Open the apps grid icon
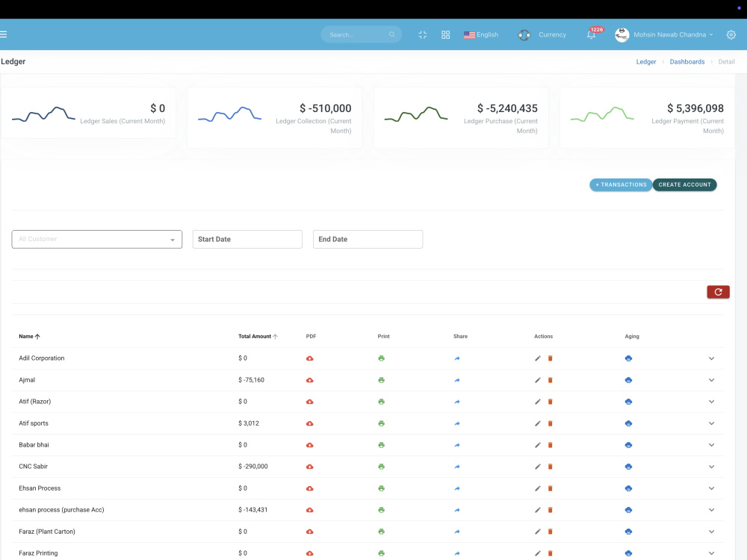 click(x=445, y=35)
